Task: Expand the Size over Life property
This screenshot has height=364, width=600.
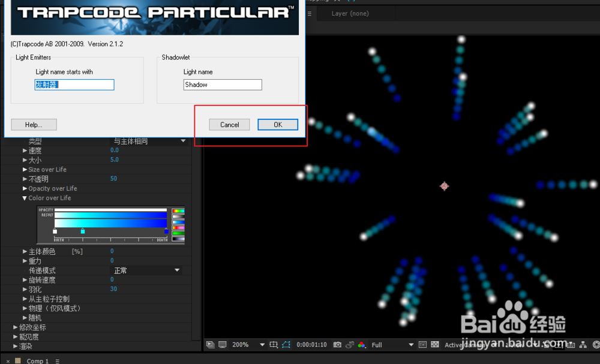Action: [x=25, y=169]
